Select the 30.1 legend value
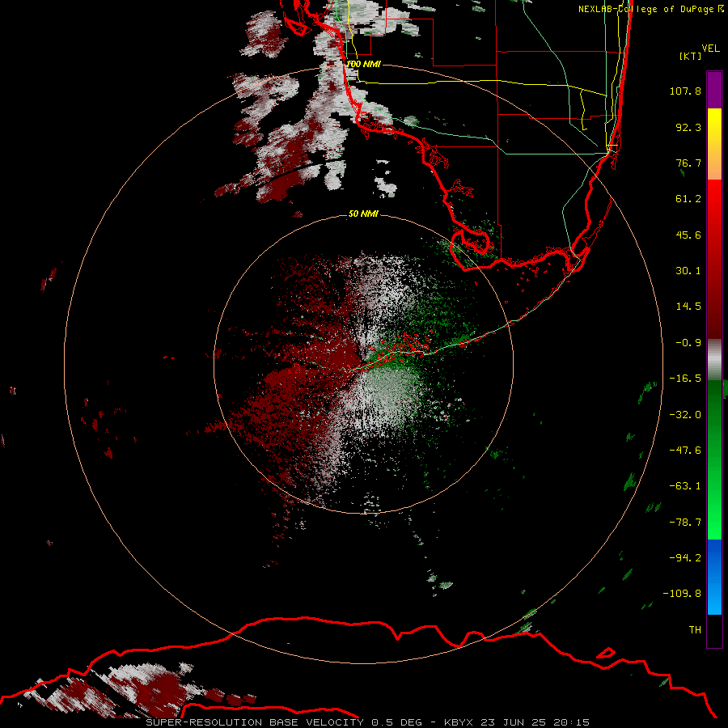 [688, 271]
